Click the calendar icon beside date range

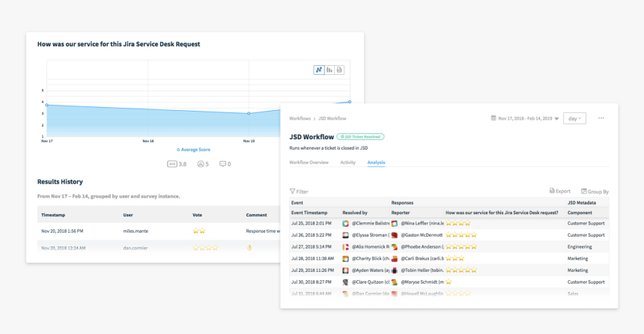click(493, 118)
